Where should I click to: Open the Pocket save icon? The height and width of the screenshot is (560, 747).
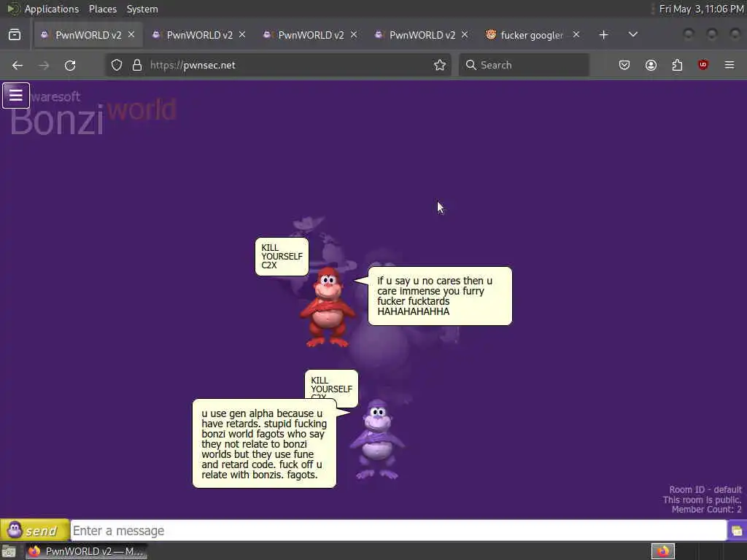[x=624, y=65]
